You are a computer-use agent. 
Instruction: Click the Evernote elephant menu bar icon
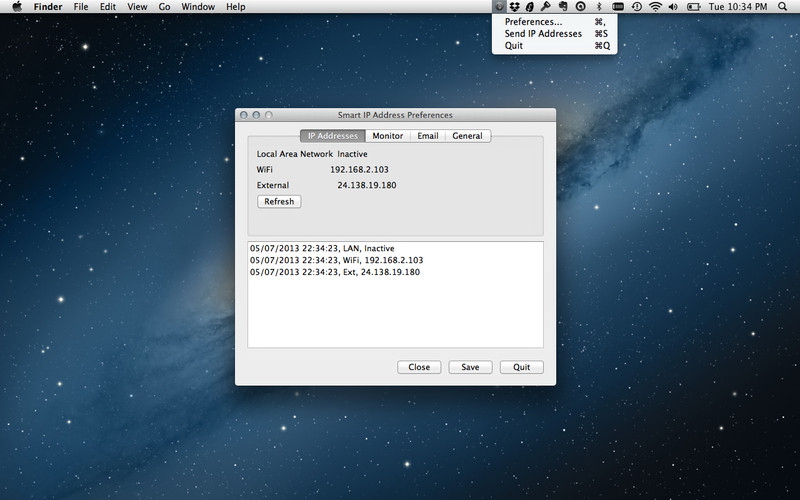click(x=563, y=7)
